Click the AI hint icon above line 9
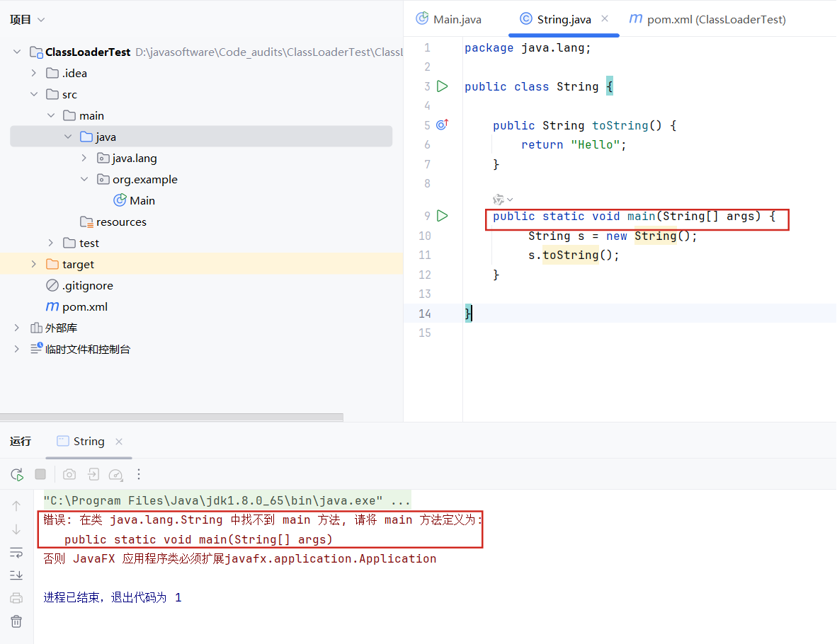 (x=499, y=200)
